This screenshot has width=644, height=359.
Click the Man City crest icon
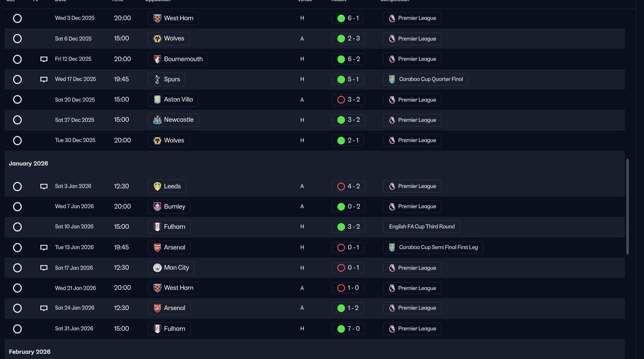click(x=157, y=268)
